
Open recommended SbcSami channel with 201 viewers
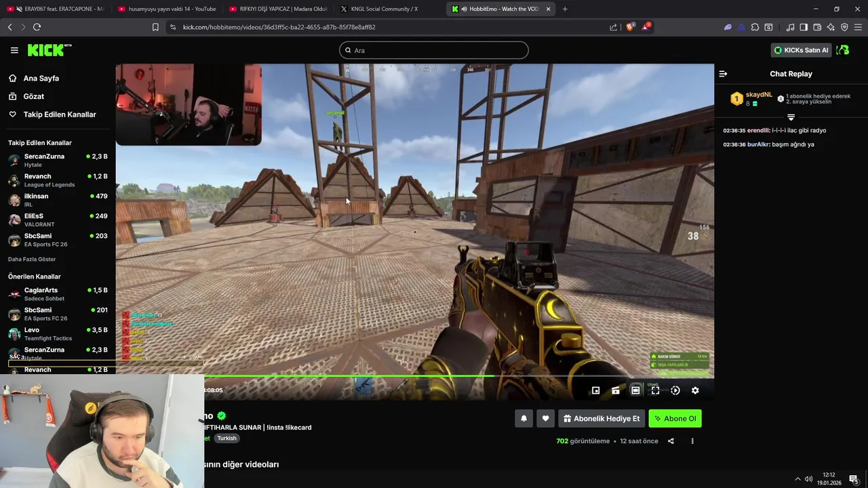[57, 314]
